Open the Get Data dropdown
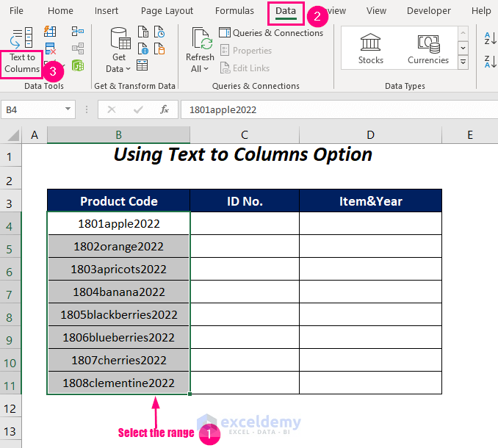The image size is (498, 448). [x=118, y=69]
